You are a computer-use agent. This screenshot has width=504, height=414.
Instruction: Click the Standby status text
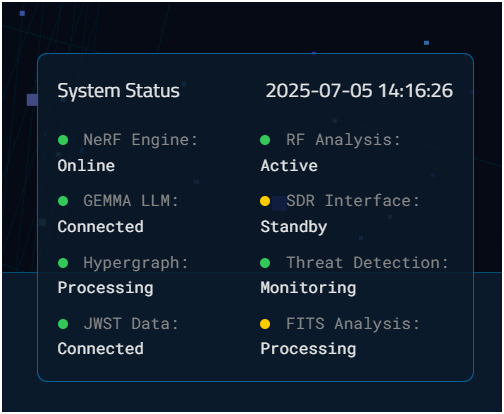tap(294, 227)
